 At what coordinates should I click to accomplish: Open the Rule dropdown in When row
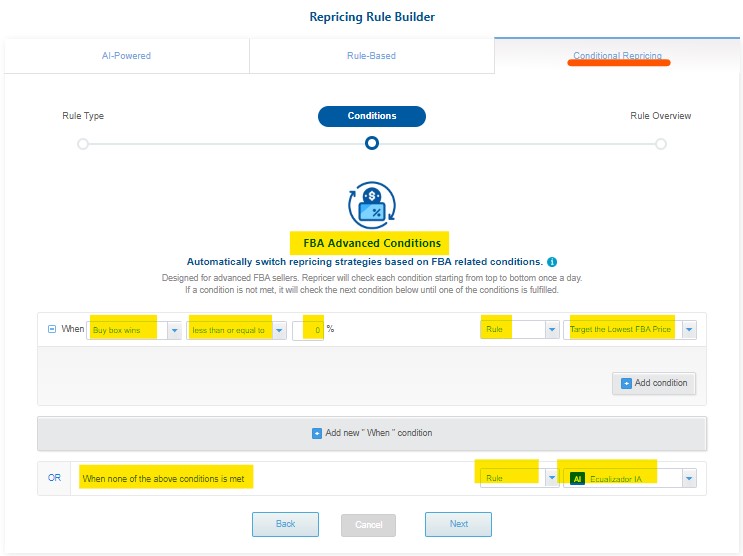(x=520, y=329)
